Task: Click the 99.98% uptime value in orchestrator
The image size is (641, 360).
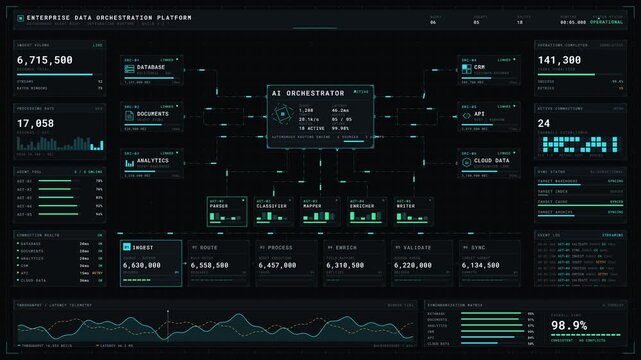Action: [340, 128]
